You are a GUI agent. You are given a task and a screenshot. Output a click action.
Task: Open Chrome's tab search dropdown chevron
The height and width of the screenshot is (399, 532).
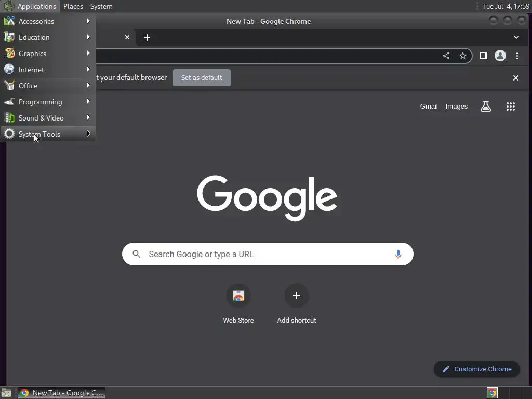click(x=516, y=37)
